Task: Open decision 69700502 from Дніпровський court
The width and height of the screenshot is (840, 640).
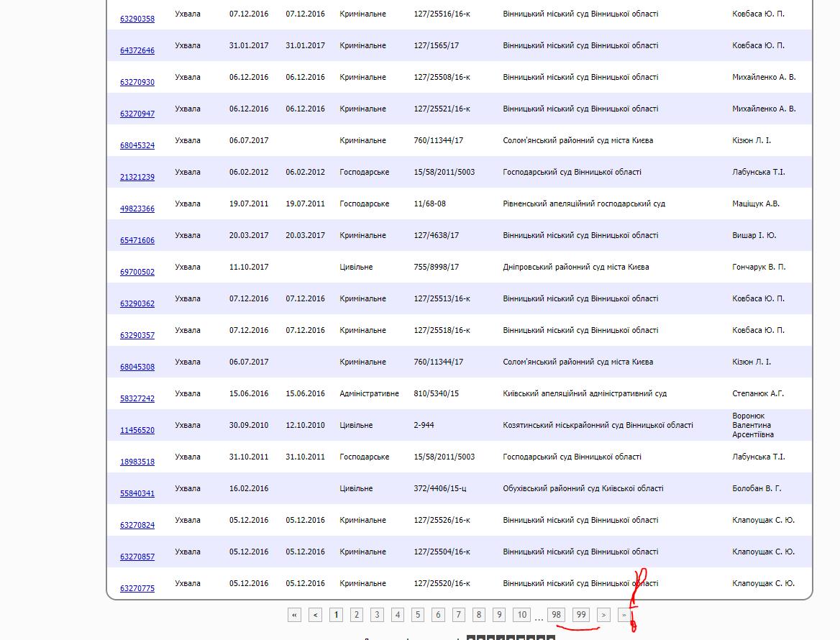Action: click(x=137, y=272)
